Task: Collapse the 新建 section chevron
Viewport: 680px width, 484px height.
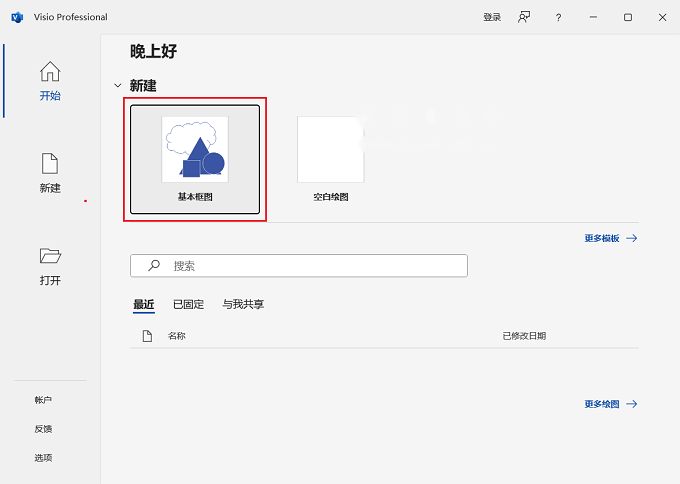Action: [118, 85]
